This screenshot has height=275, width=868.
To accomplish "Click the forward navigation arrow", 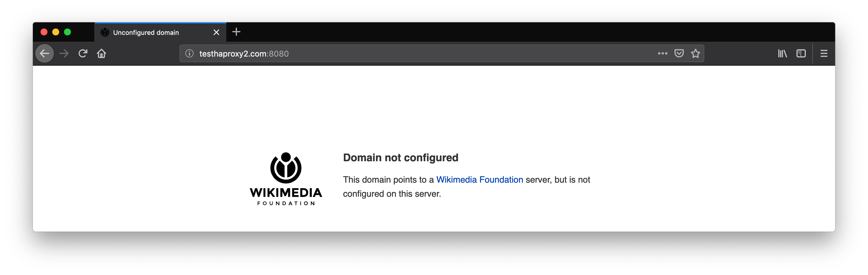I will (x=64, y=53).
